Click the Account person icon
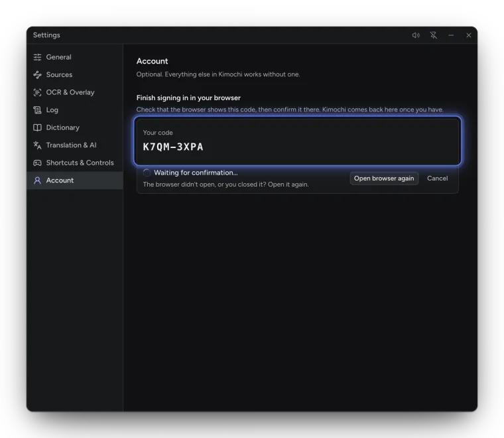504x438 pixels. tap(37, 181)
